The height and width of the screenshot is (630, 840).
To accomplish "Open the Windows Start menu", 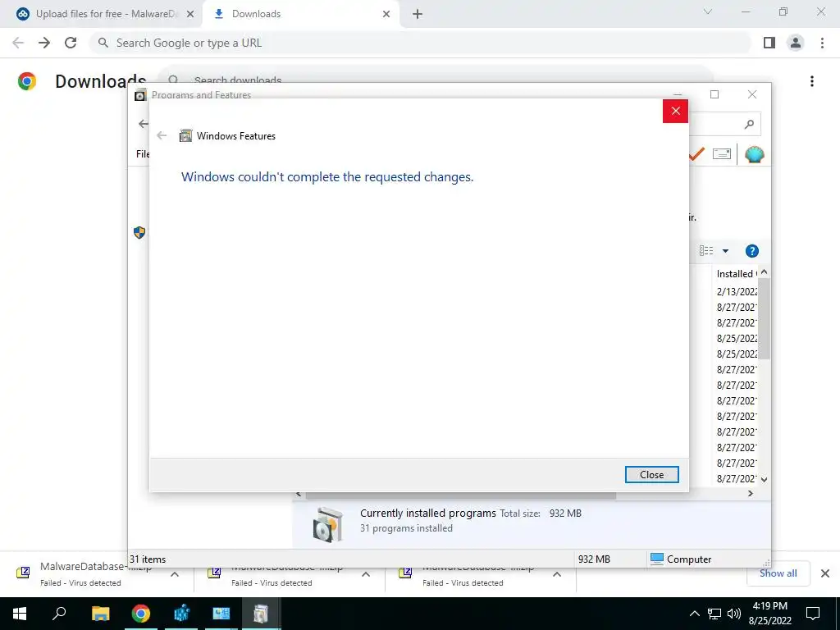I will [20, 614].
